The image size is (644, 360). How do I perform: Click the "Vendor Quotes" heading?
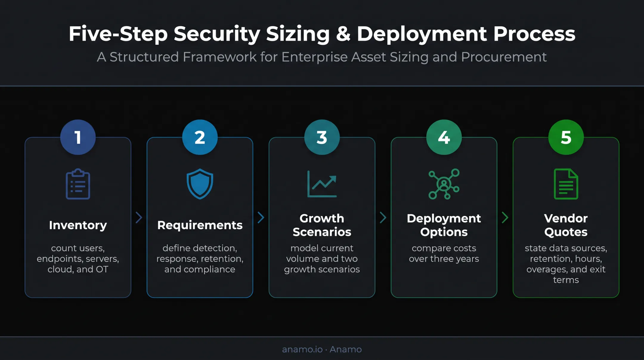(x=566, y=225)
